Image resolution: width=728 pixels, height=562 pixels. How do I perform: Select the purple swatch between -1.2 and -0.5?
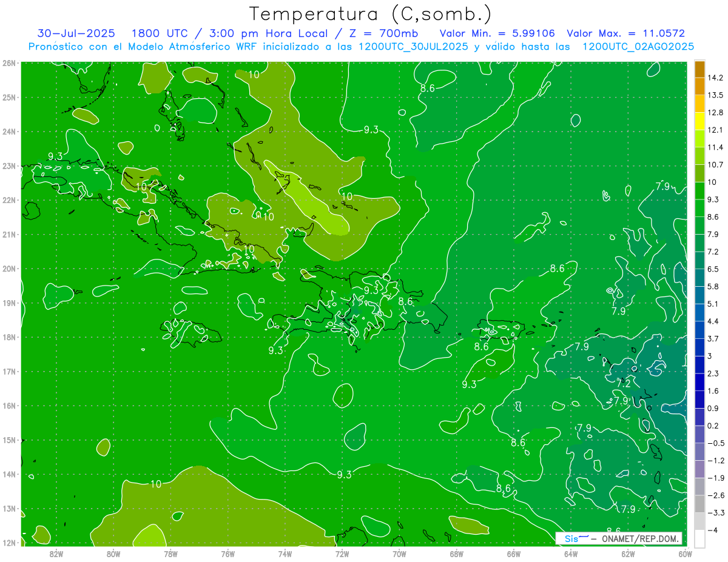(699, 452)
